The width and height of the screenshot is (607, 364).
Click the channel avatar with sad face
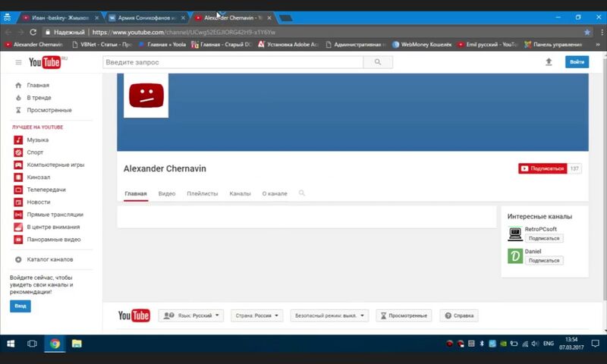[146, 96]
